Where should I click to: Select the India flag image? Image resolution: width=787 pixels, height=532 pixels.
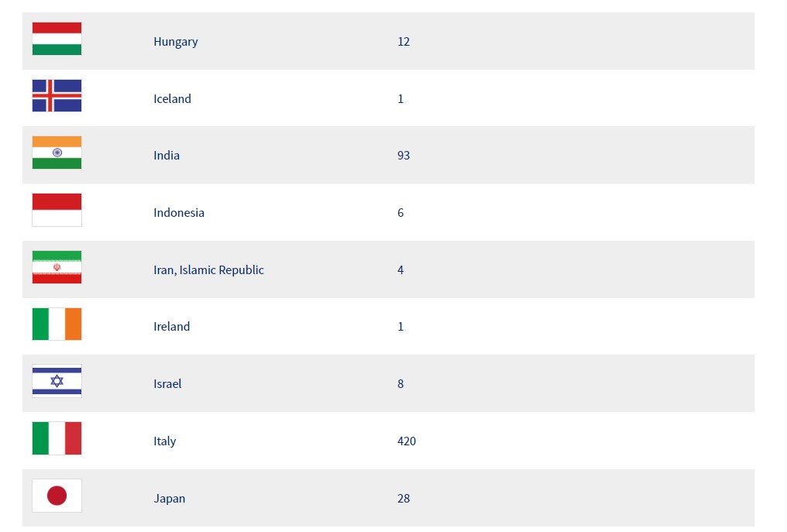click(x=57, y=153)
